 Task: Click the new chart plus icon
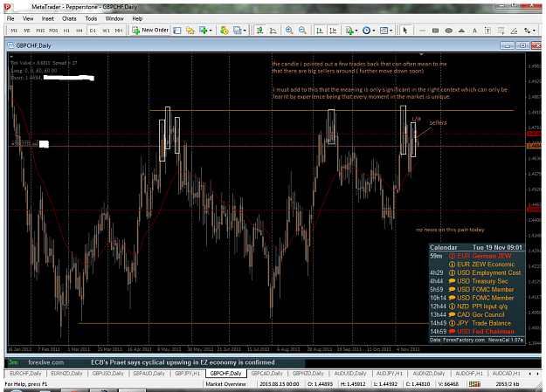pyautogui.click(x=203, y=31)
